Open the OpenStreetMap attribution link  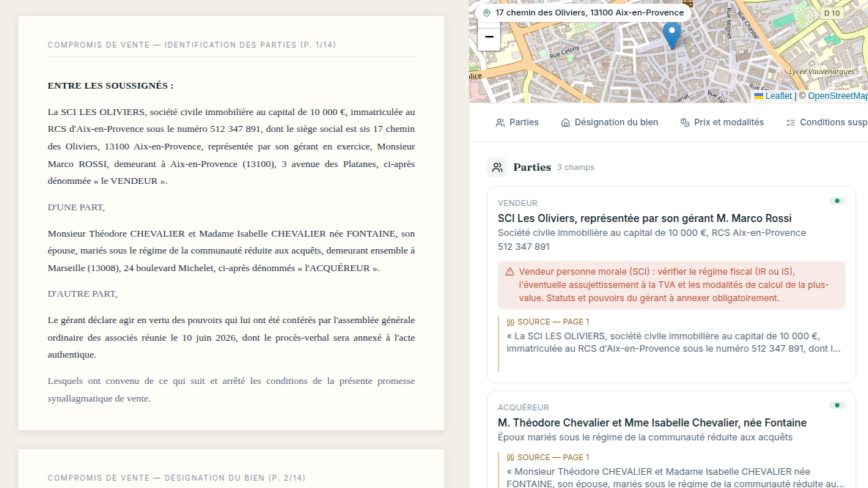[x=837, y=96]
